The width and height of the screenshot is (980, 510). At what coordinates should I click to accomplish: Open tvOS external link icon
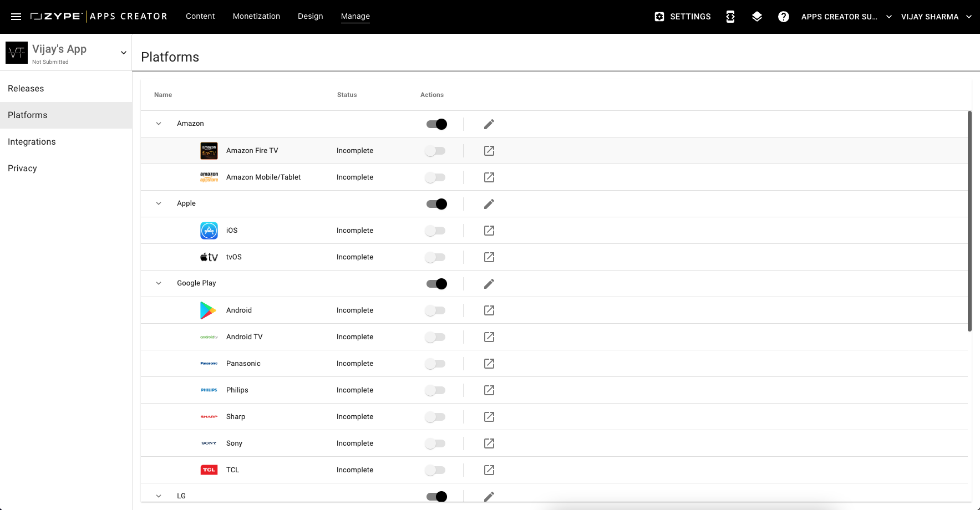coord(489,257)
